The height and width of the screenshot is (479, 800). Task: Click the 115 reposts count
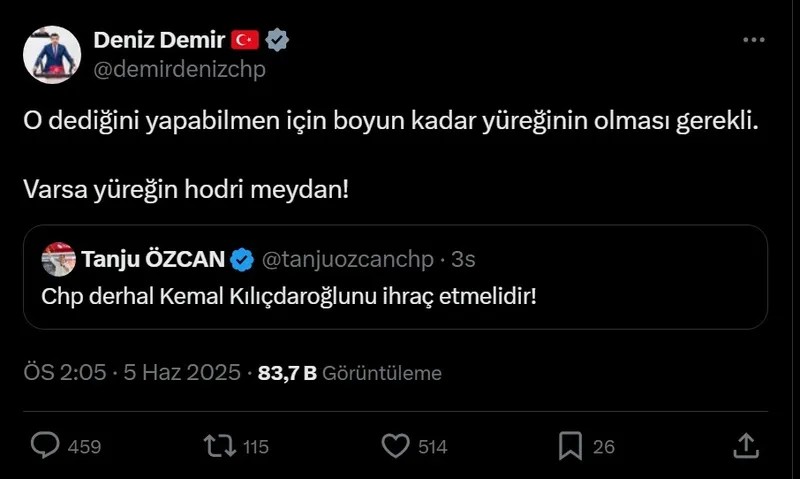[256, 447]
